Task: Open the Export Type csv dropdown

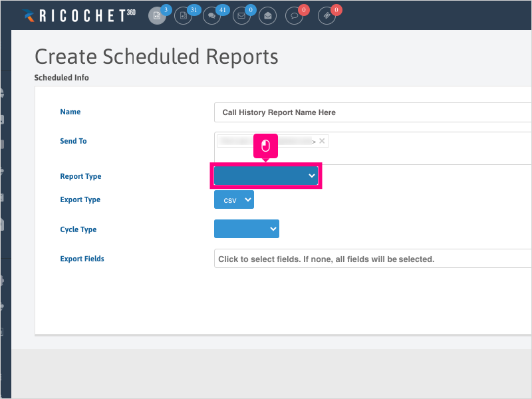Action: (x=234, y=200)
